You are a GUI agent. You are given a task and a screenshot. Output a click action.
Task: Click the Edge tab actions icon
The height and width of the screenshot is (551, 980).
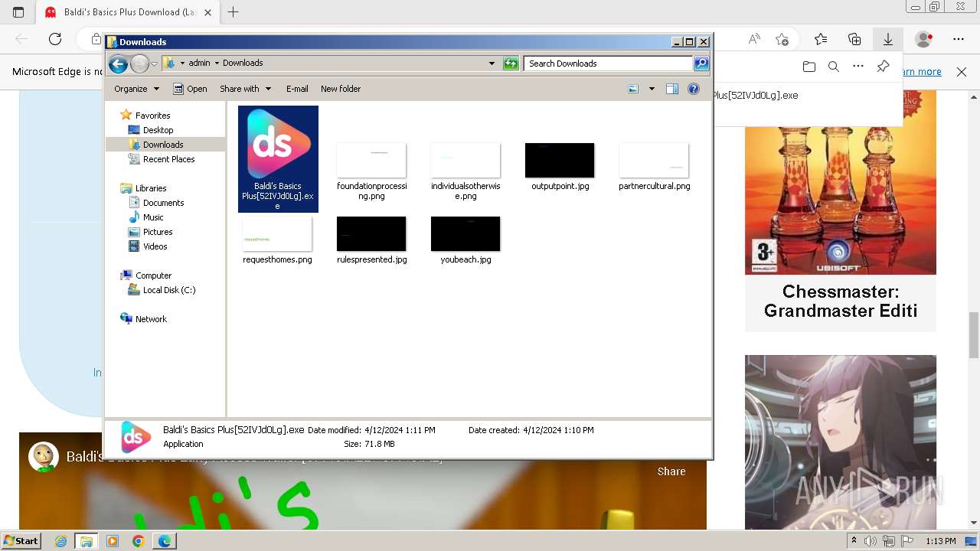(x=18, y=12)
